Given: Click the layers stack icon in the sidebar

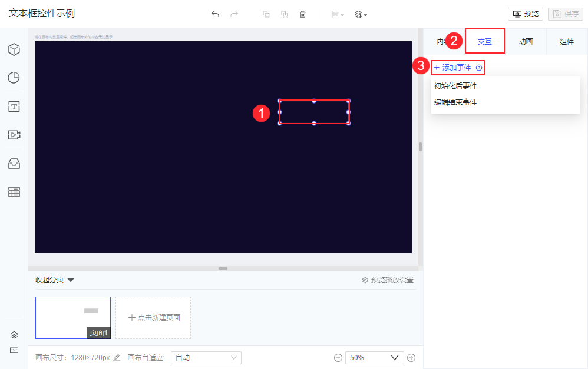Looking at the screenshot, I should point(14,334).
